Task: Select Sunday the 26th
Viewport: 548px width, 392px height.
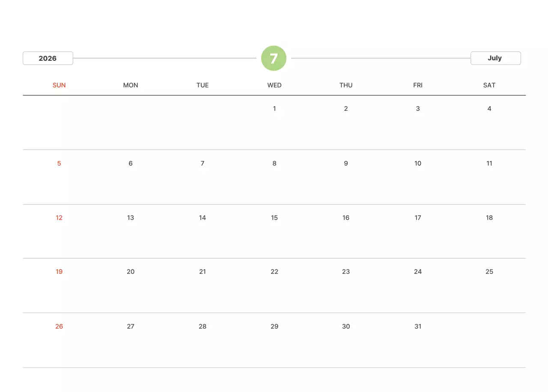Action: click(59, 327)
